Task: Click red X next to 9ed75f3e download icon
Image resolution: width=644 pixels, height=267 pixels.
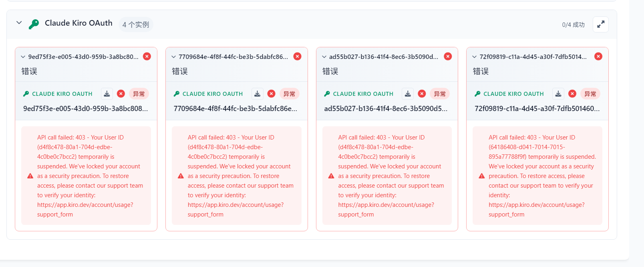Action: [121, 94]
